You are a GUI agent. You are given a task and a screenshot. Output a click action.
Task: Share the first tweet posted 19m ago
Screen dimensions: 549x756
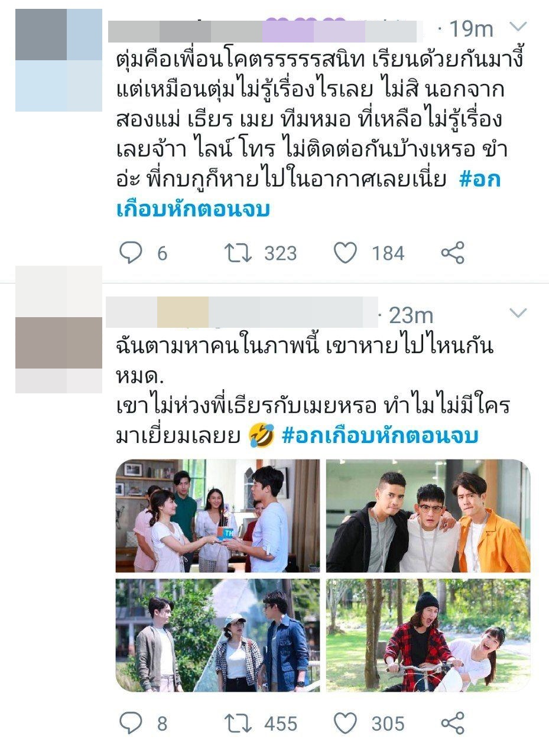click(x=453, y=253)
